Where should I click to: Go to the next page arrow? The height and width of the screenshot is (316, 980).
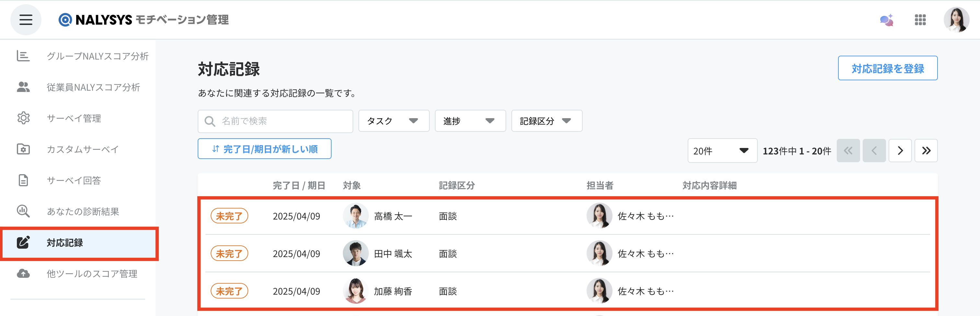900,151
